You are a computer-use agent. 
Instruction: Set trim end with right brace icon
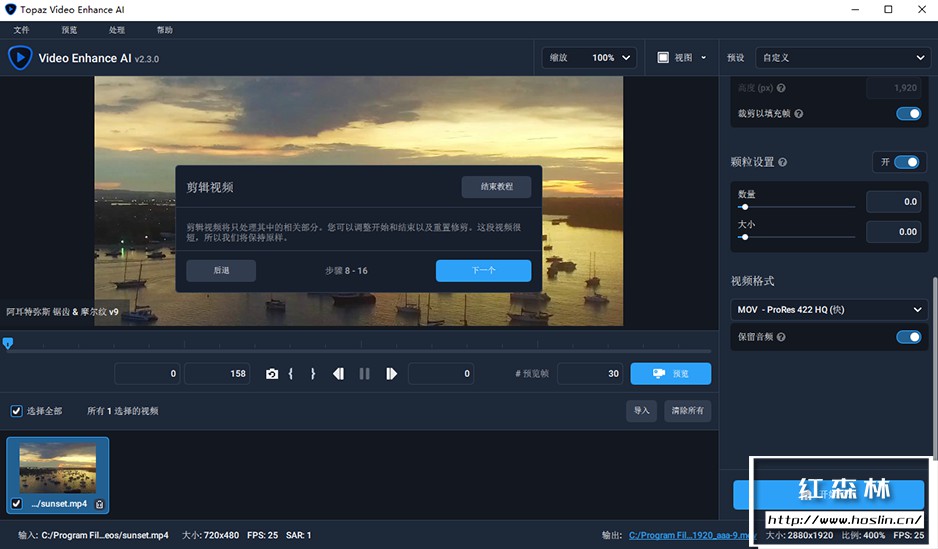tap(312, 374)
